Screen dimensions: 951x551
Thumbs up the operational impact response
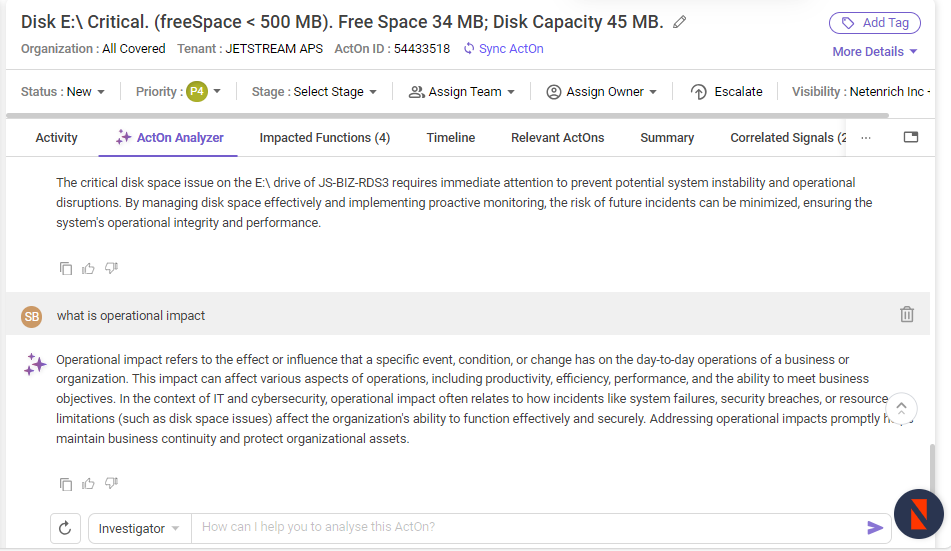point(89,484)
